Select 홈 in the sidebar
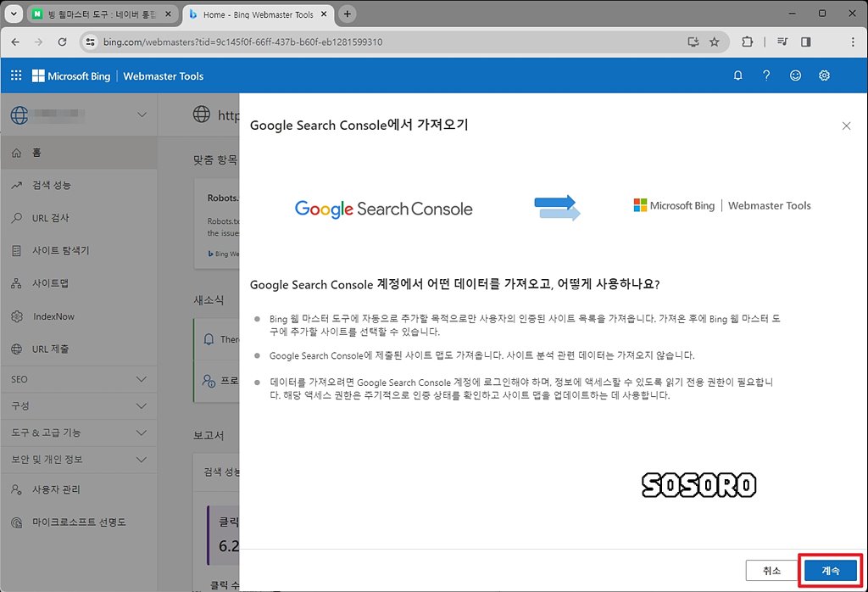The image size is (868, 592). pyautogui.click(x=79, y=153)
